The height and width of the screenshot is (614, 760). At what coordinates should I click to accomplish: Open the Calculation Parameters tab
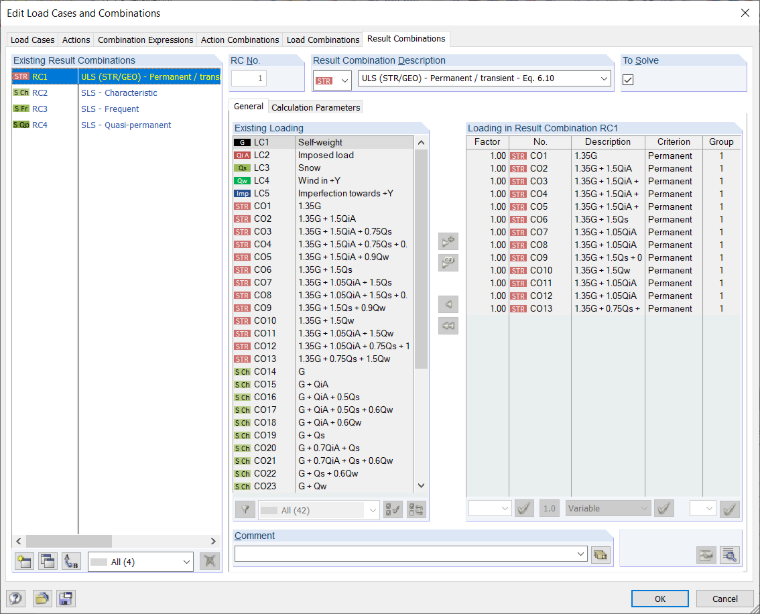[316, 108]
